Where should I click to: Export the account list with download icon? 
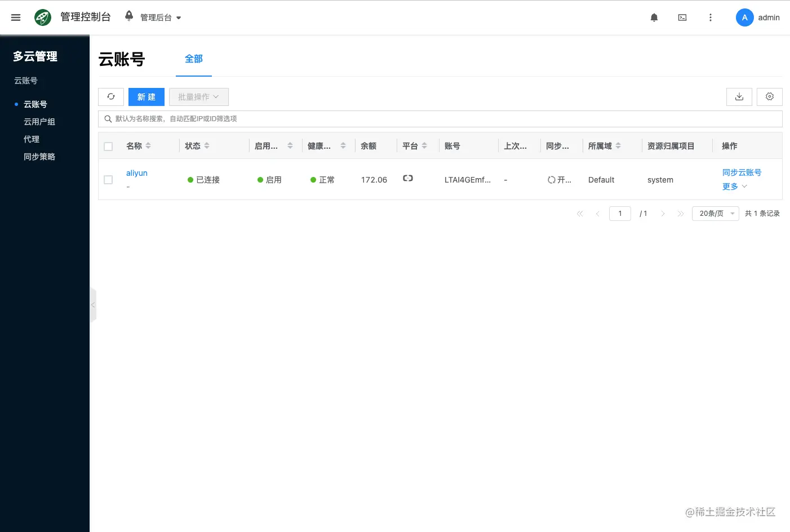[739, 97]
